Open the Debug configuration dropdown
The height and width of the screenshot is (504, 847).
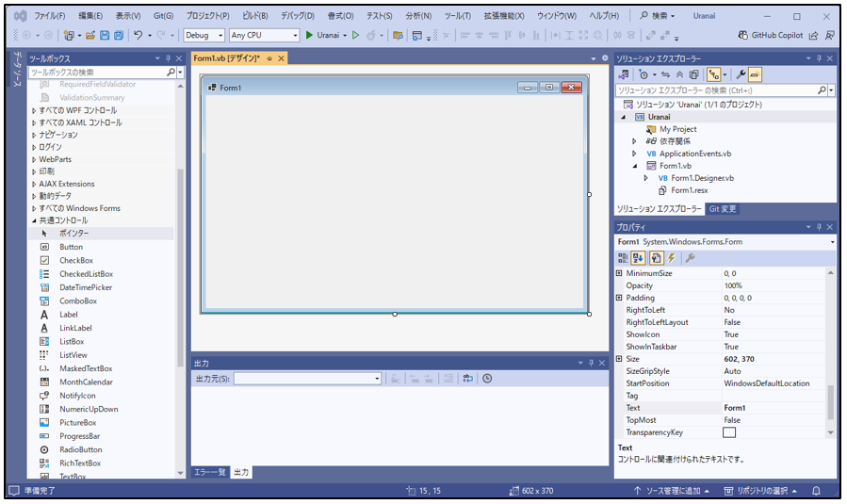204,35
